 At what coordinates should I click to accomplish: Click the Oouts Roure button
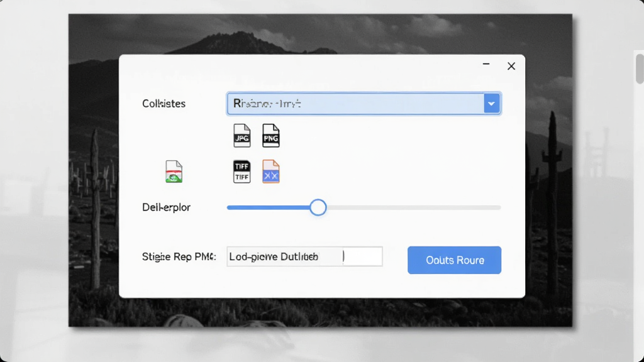click(x=454, y=260)
